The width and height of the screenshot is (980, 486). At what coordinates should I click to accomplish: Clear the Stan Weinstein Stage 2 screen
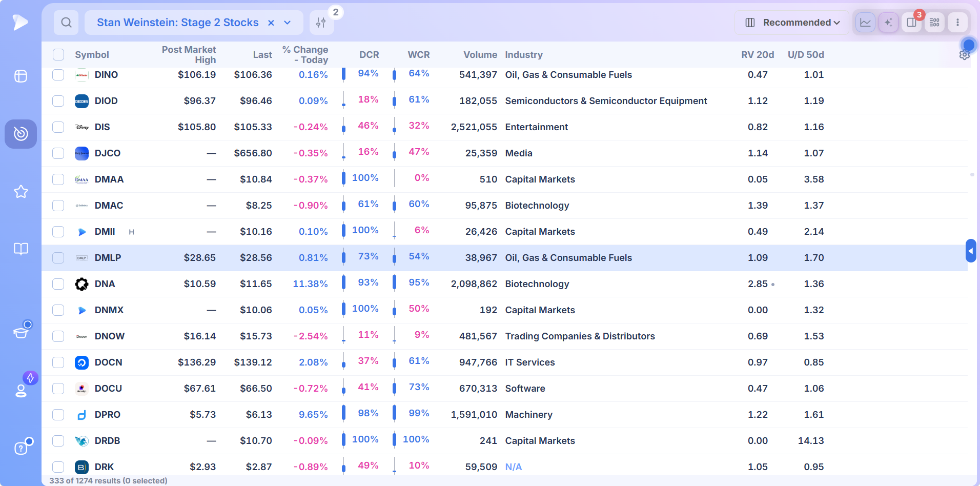(271, 23)
